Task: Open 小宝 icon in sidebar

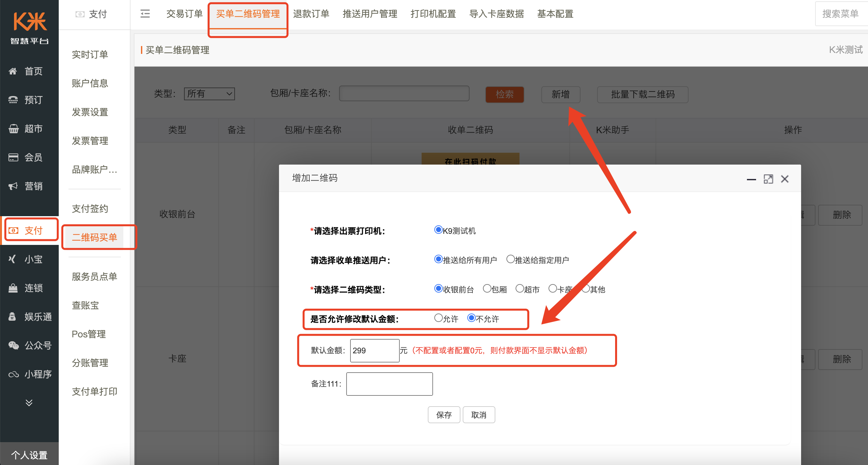Action: (x=12, y=259)
